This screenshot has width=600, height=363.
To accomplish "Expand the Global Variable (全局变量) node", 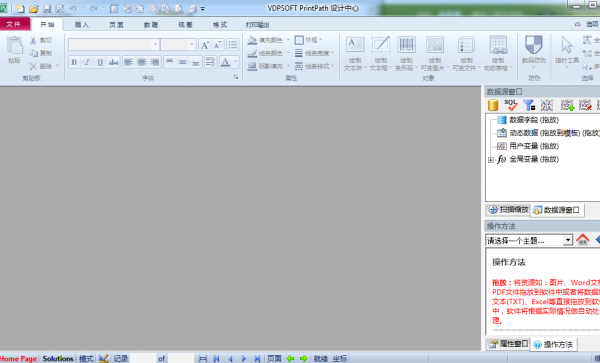I will (x=491, y=160).
